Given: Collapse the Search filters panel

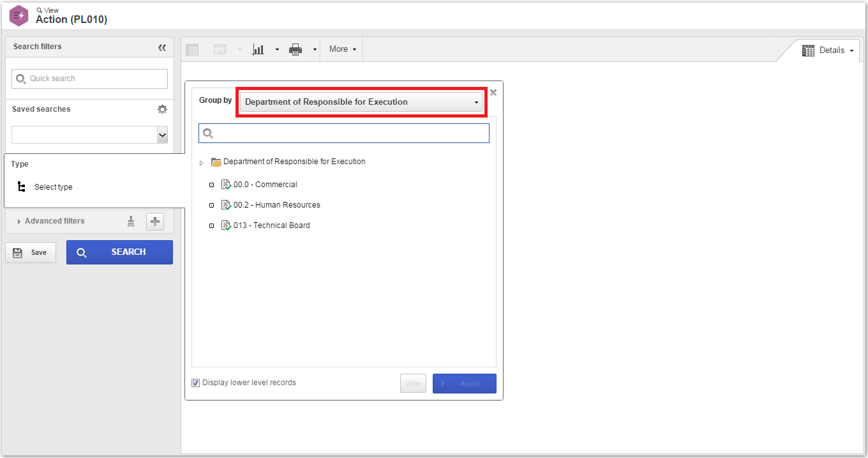Looking at the screenshot, I should (162, 47).
